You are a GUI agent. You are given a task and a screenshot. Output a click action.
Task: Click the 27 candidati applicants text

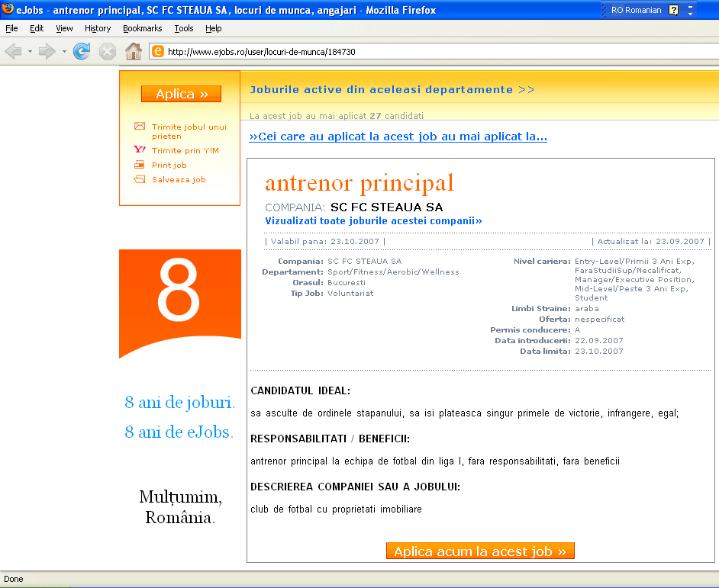(397, 116)
